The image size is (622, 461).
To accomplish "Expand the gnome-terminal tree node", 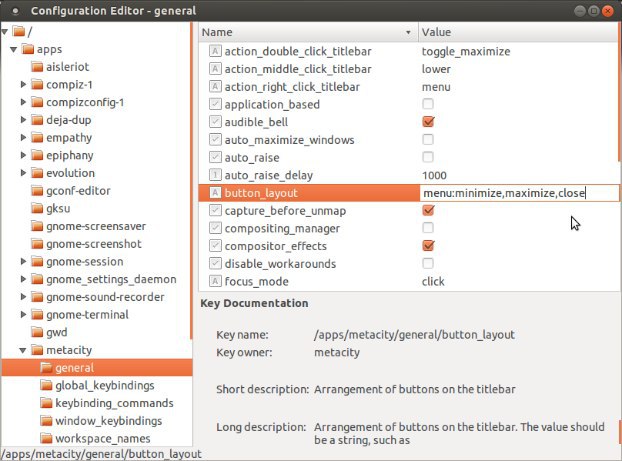I will (23, 314).
